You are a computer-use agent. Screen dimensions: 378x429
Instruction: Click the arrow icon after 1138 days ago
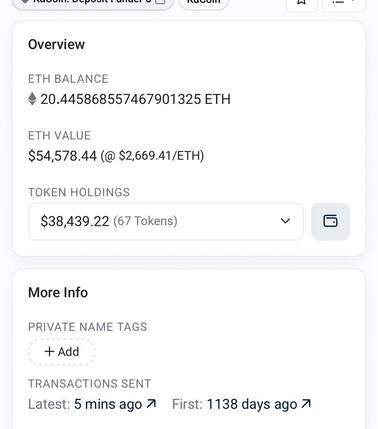click(306, 404)
